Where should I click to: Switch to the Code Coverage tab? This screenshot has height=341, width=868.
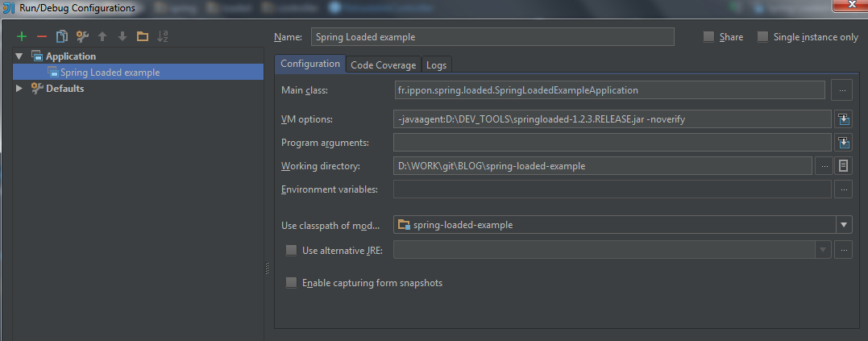384,65
